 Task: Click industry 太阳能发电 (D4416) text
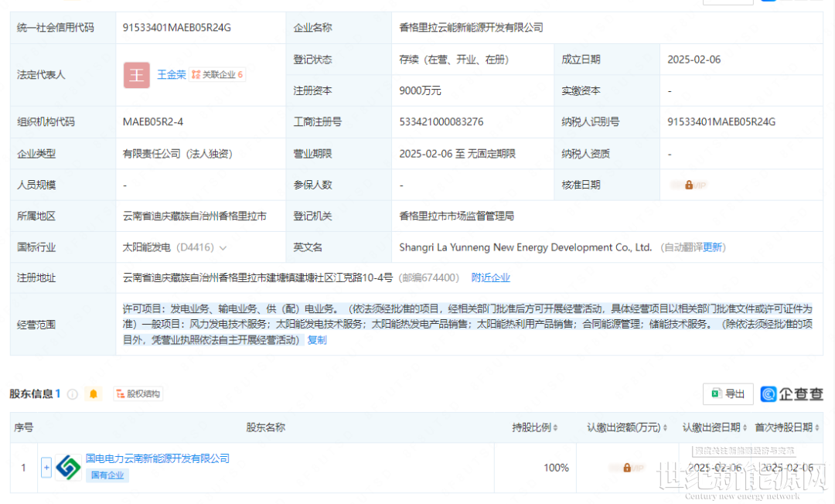[169, 247]
